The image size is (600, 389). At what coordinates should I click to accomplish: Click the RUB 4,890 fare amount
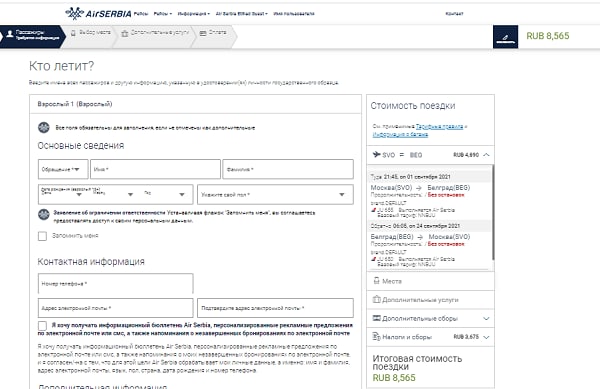(466, 155)
